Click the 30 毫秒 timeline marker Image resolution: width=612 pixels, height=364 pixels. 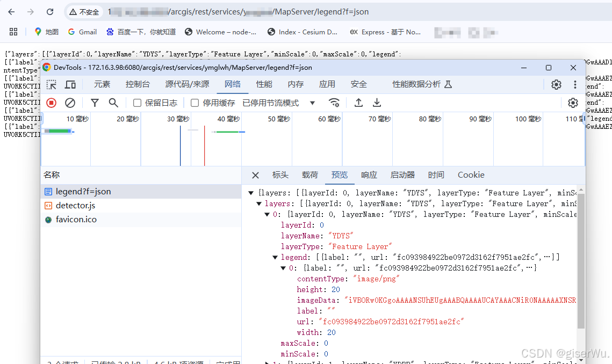(178, 119)
